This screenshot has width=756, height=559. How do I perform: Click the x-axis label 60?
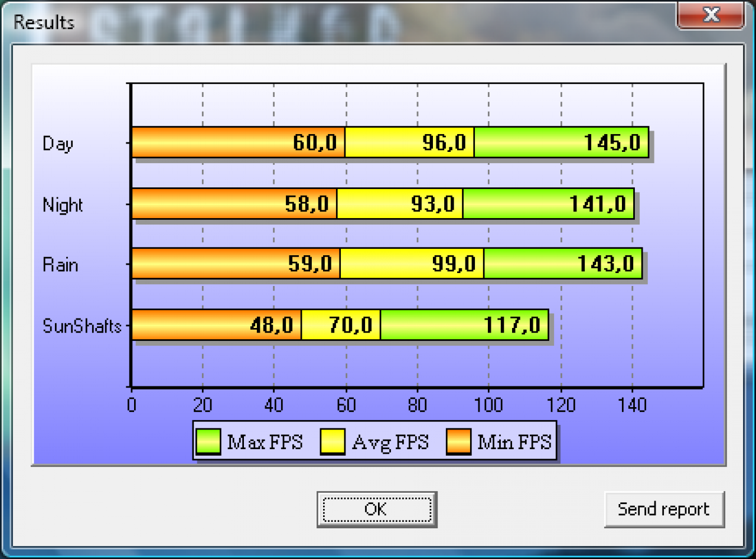346,405
